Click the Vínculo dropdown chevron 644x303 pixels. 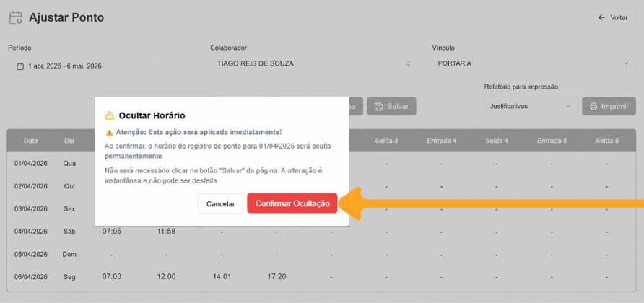[x=626, y=63]
